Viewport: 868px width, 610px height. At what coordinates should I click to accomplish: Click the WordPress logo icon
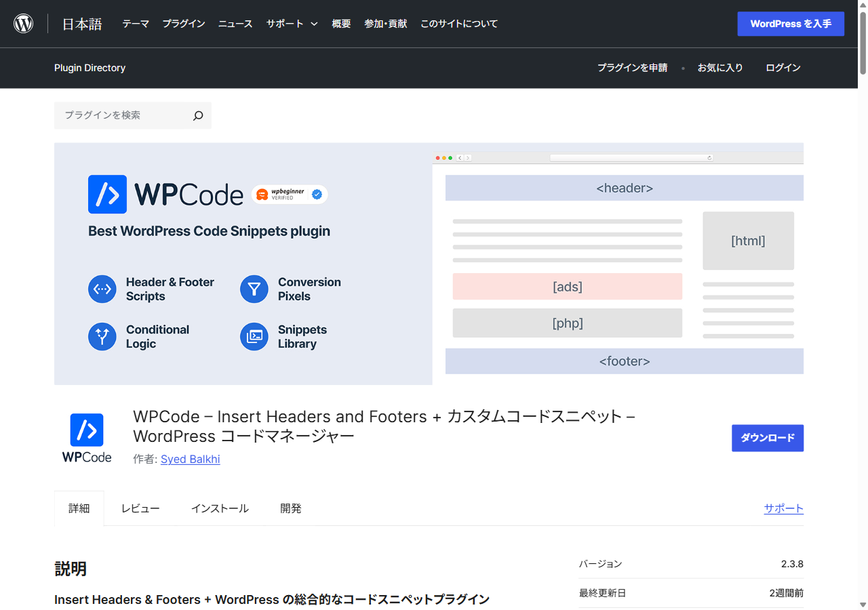click(24, 24)
